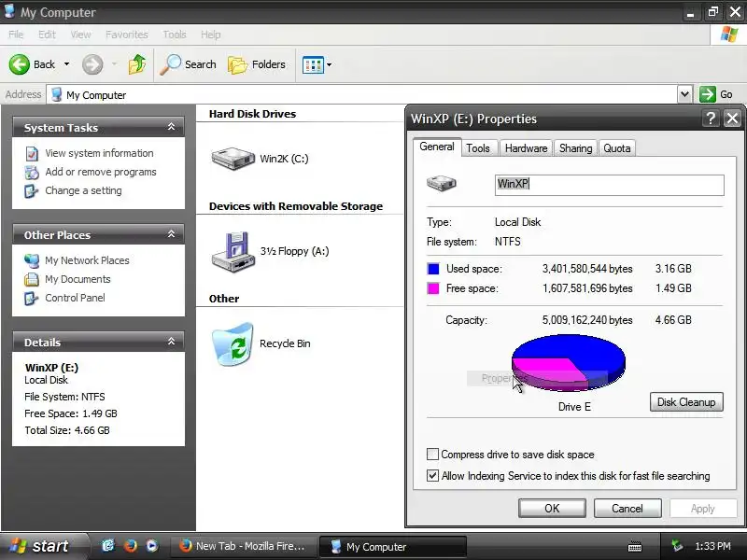The image size is (747, 560).
Task: Click the Change a setting link
Action: (83, 190)
